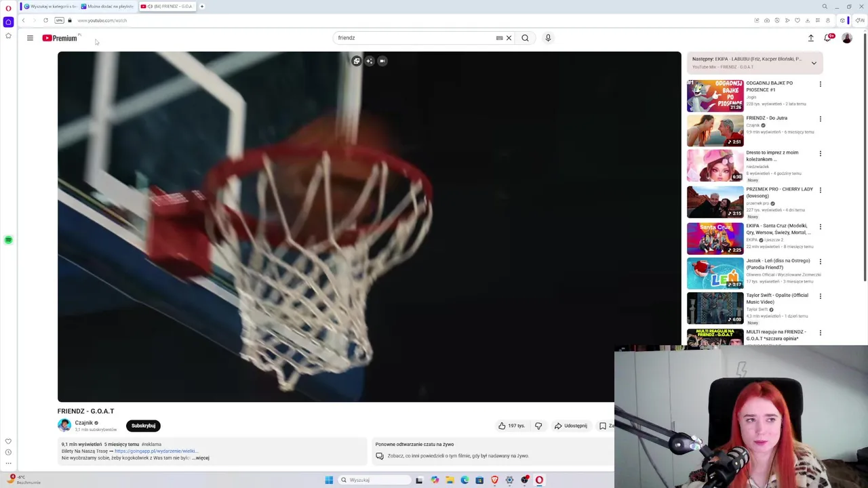The width and height of the screenshot is (868, 488).
Task: Expand description with ...więcej
Action: (x=201, y=458)
